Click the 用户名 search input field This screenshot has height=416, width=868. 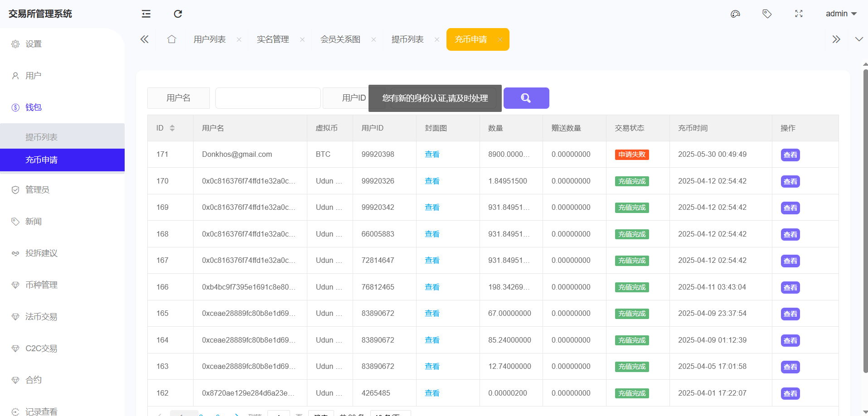click(267, 98)
